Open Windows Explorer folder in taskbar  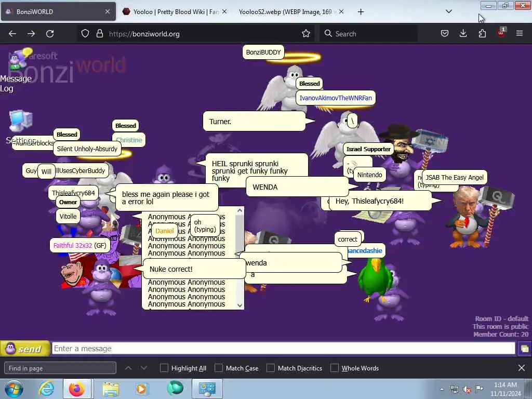click(111, 389)
